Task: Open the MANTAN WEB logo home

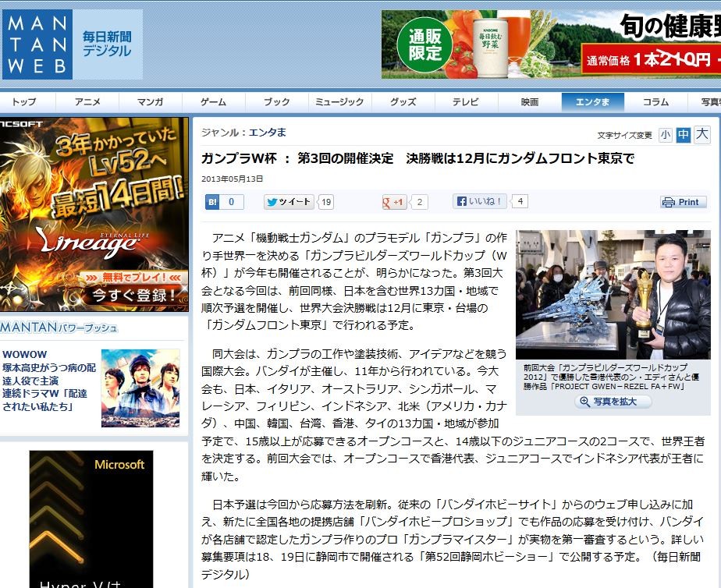Action: click(x=37, y=44)
